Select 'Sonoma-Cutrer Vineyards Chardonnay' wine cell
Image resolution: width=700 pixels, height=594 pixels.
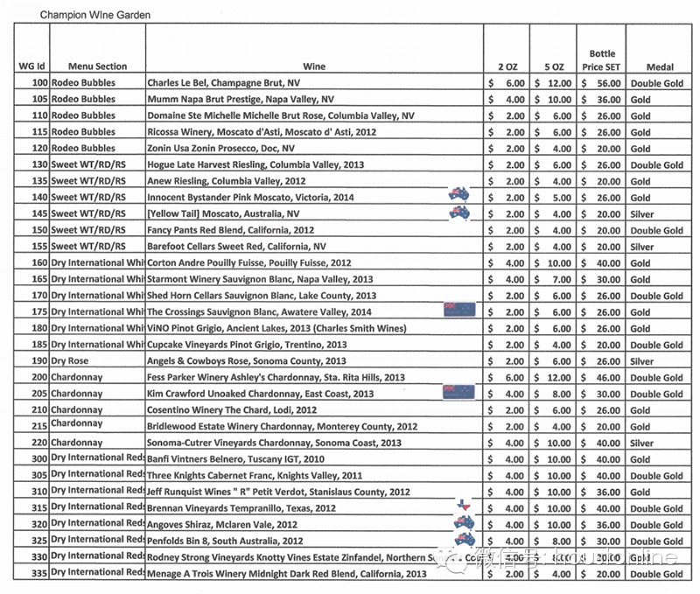pyautogui.click(x=315, y=443)
